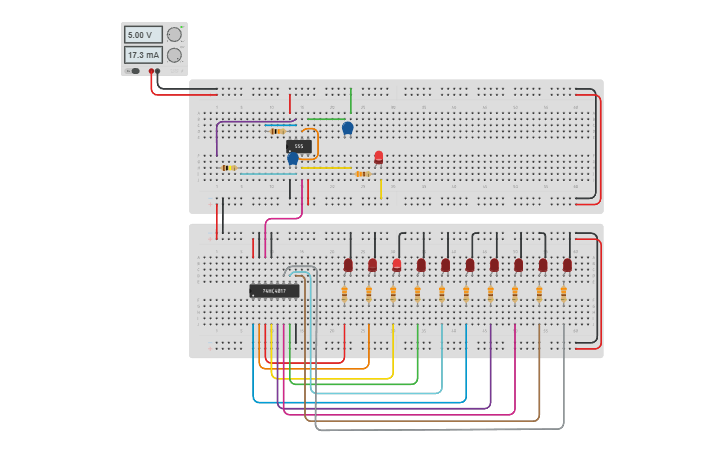Screen dimensions: 725x453
Task: Select the resistor just above the 555 chip
Action: [277, 131]
